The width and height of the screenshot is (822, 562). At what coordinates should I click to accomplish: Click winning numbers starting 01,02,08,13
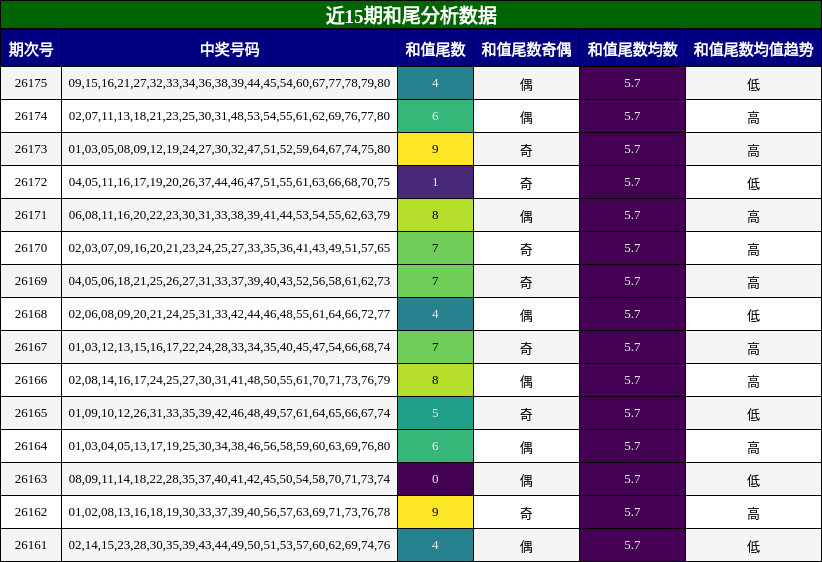(230, 513)
